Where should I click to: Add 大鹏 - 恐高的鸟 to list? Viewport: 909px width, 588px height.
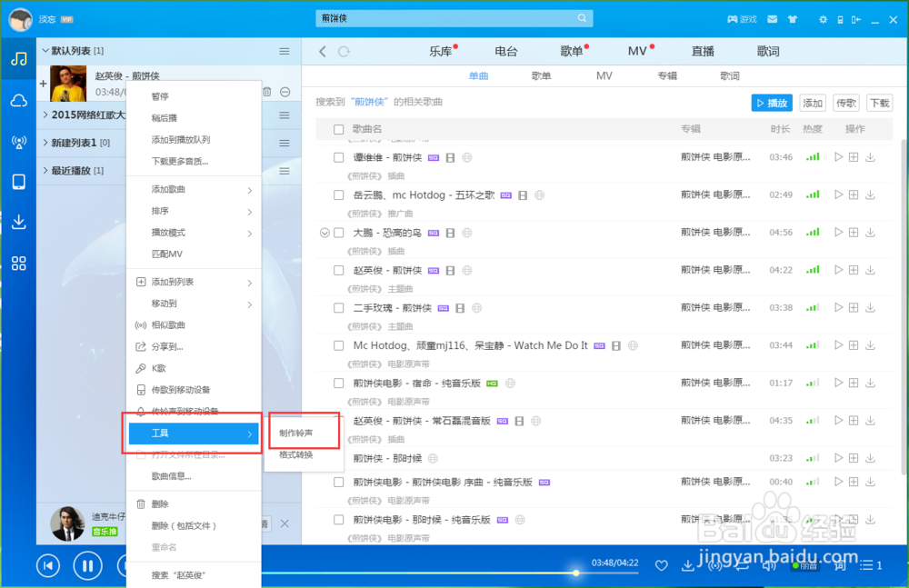coord(854,232)
